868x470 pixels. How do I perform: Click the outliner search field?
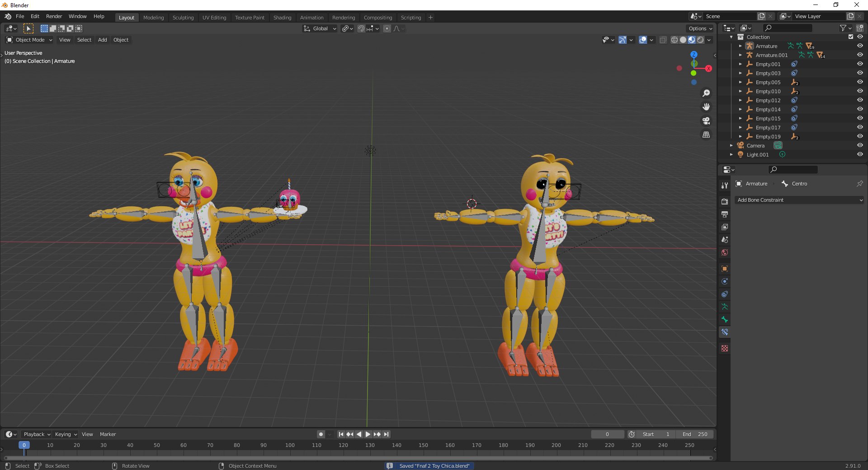[x=788, y=28]
